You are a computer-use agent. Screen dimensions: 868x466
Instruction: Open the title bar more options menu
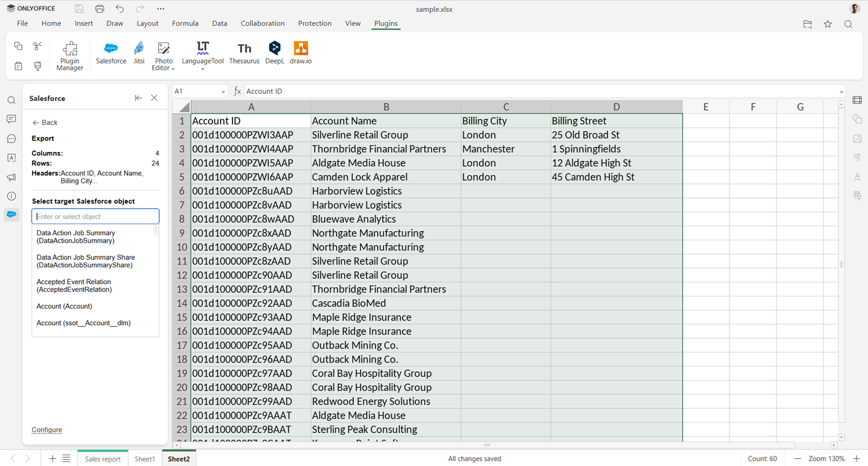(161, 8)
